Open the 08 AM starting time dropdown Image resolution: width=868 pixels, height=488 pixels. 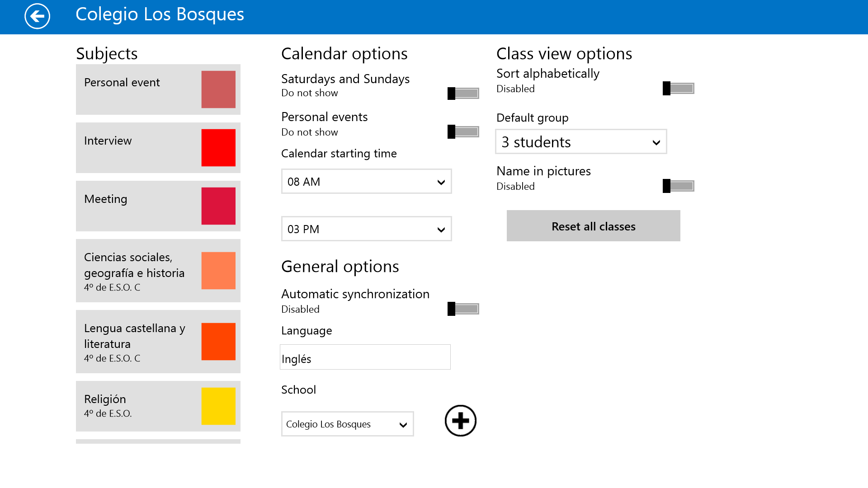366,182
